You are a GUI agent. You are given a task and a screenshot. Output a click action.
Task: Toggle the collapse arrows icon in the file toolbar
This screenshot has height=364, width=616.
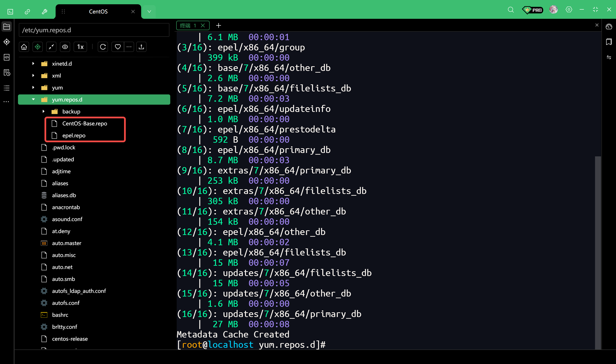(51, 47)
